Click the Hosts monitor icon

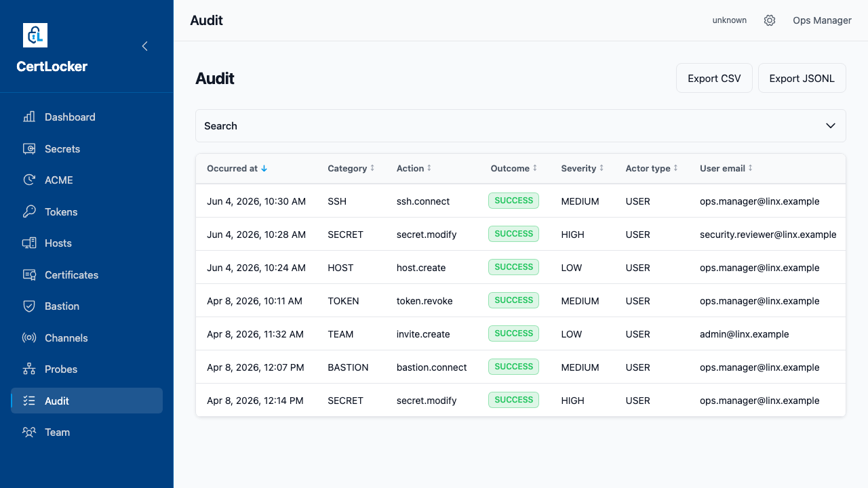pyautogui.click(x=29, y=243)
